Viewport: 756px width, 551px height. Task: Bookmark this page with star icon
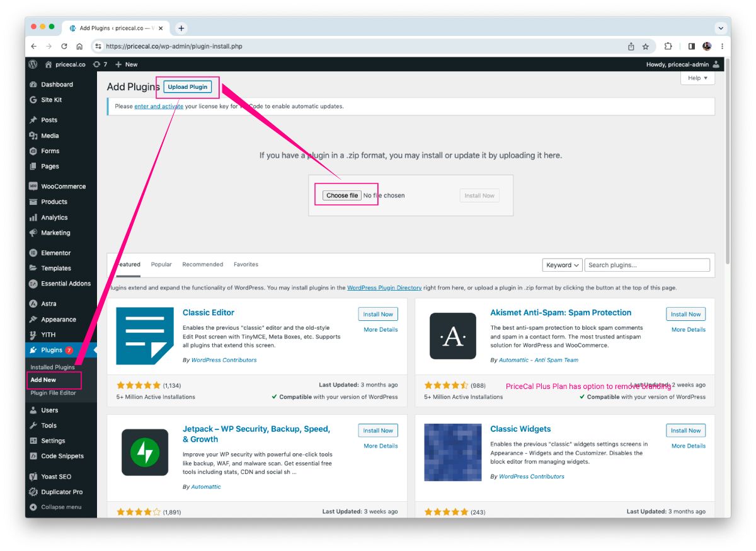pos(646,47)
